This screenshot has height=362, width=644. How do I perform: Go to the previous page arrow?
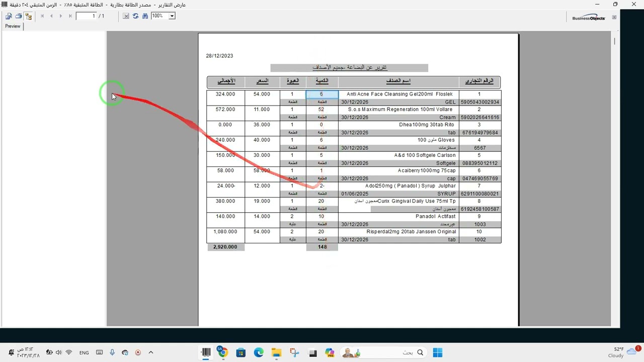(x=51, y=16)
